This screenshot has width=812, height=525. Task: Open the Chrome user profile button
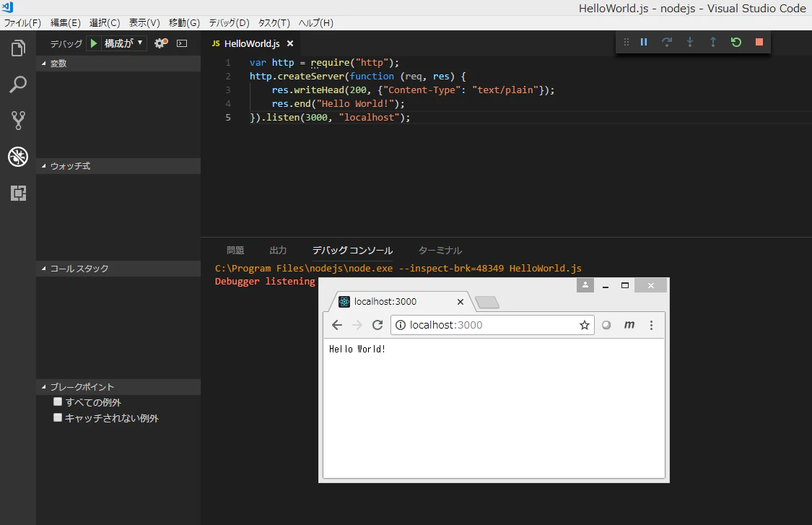[585, 285]
